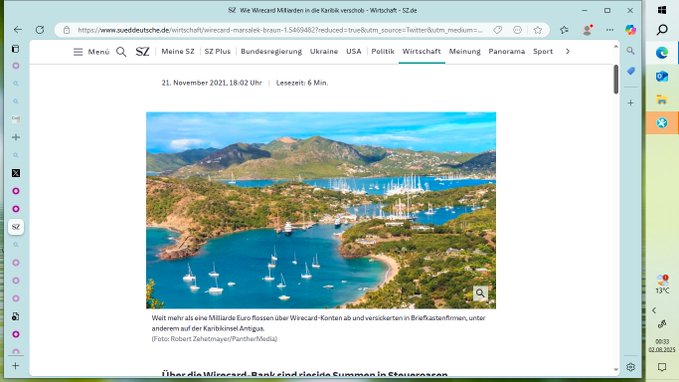The image size is (679, 382).
Task: Open shopping price tag in address bar
Action: (x=498, y=30)
